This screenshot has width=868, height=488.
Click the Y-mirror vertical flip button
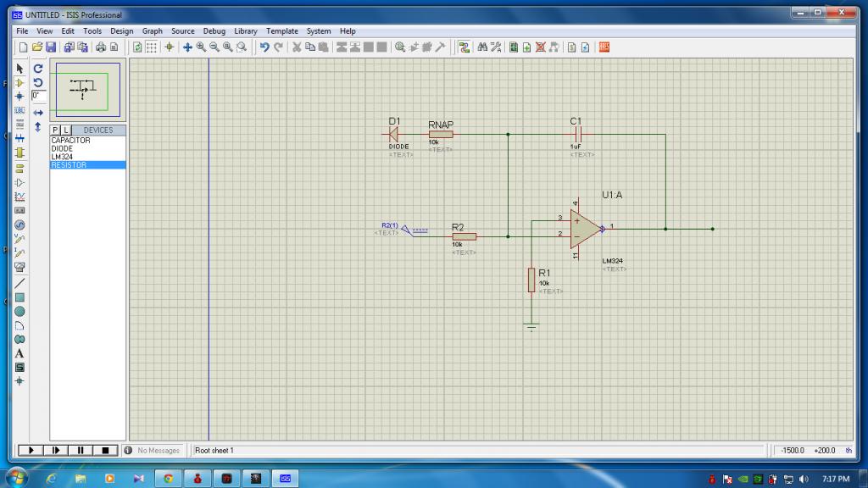tap(38, 126)
